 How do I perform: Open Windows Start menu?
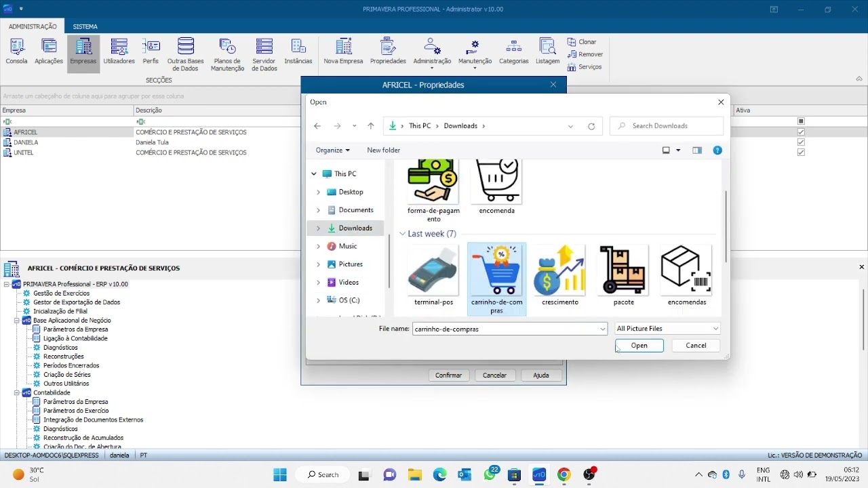tap(279, 474)
